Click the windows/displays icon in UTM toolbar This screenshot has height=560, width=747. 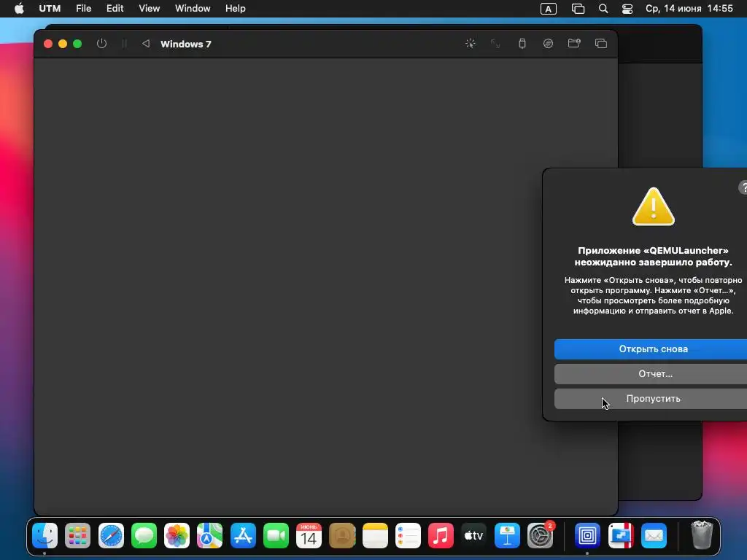[601, 44]
